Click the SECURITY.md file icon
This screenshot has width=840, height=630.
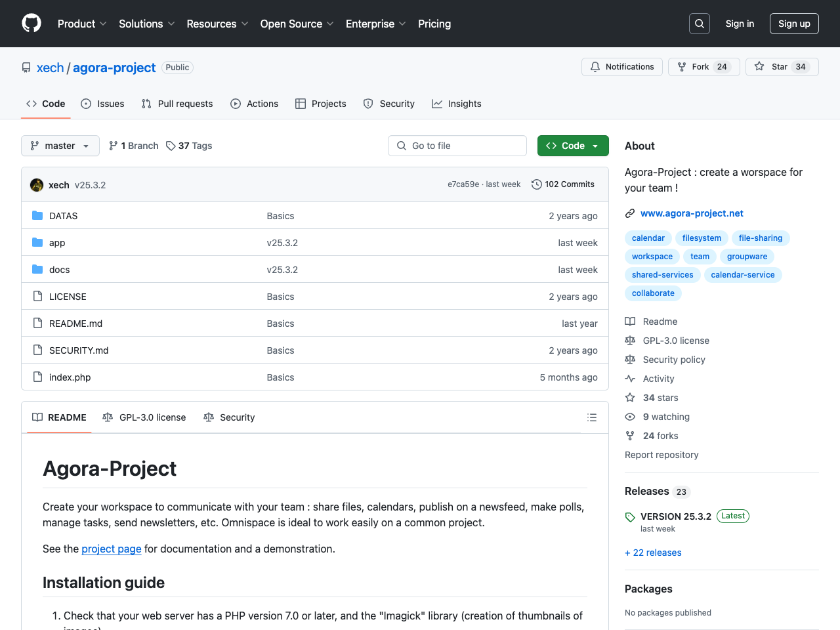click(37, 350)
